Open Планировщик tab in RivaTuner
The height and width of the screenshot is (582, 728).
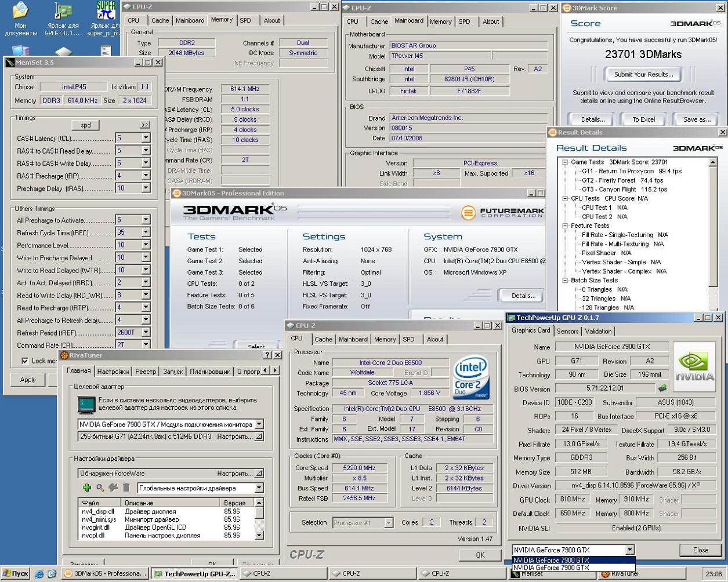[210, 372]
